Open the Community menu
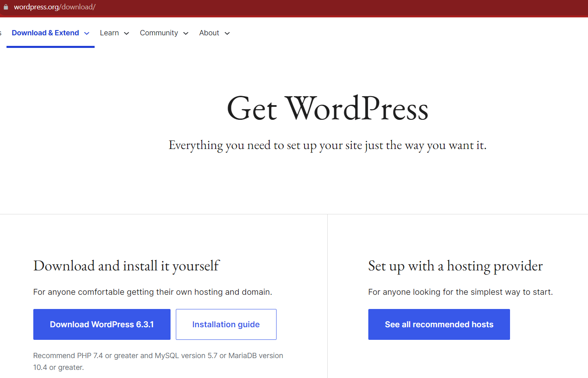Image resolution: width=588 pixels, height=378 pixels. 159,33
